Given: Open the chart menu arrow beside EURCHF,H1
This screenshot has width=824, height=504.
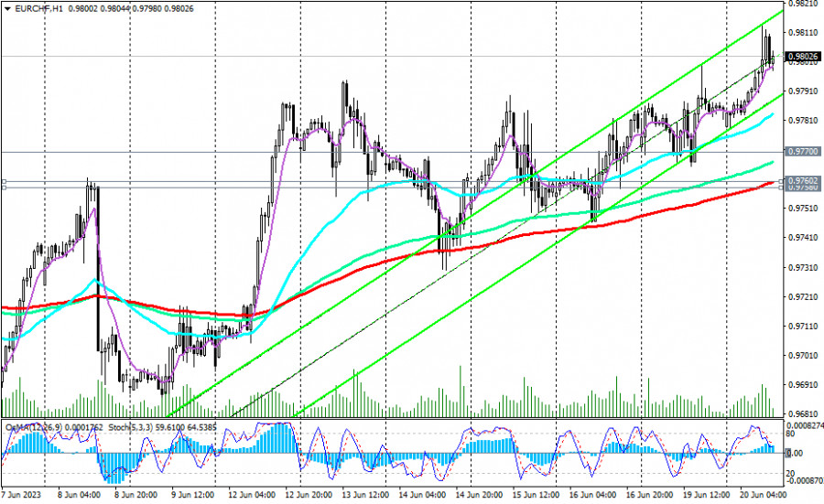Looking at the screenshot, I should click(6, 8).
